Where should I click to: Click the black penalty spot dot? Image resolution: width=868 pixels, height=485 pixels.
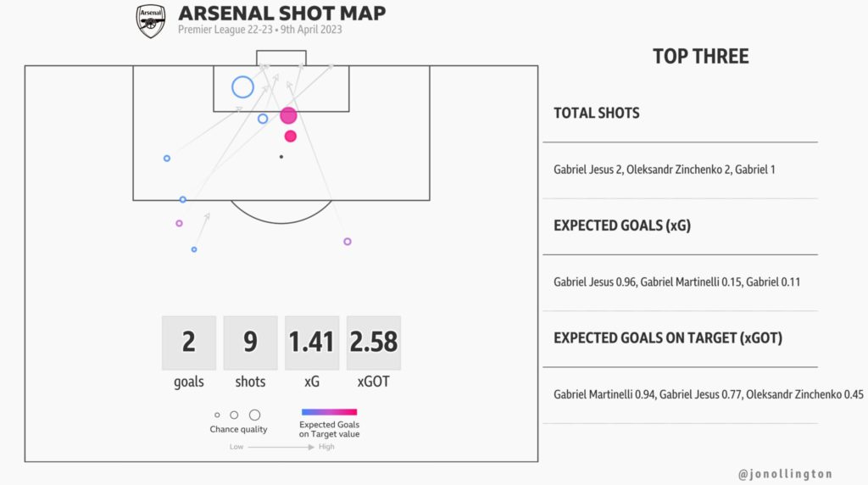(x=281, y=157)
